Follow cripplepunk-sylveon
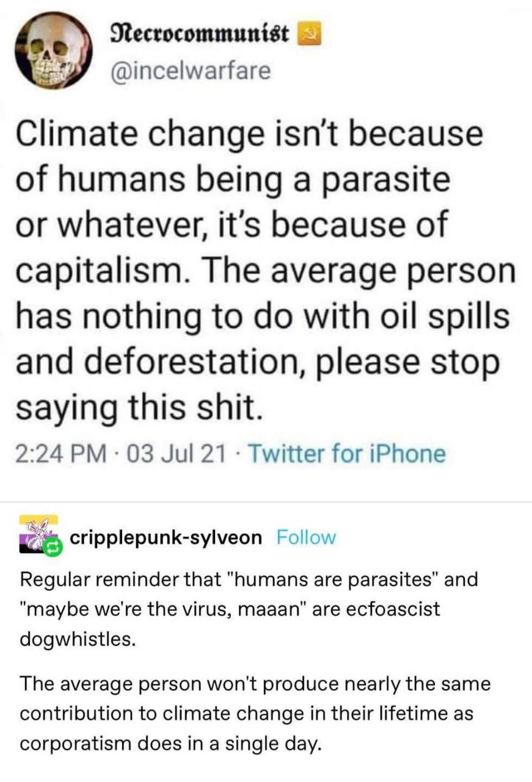 pyautogui.click(x=306, y=537)
